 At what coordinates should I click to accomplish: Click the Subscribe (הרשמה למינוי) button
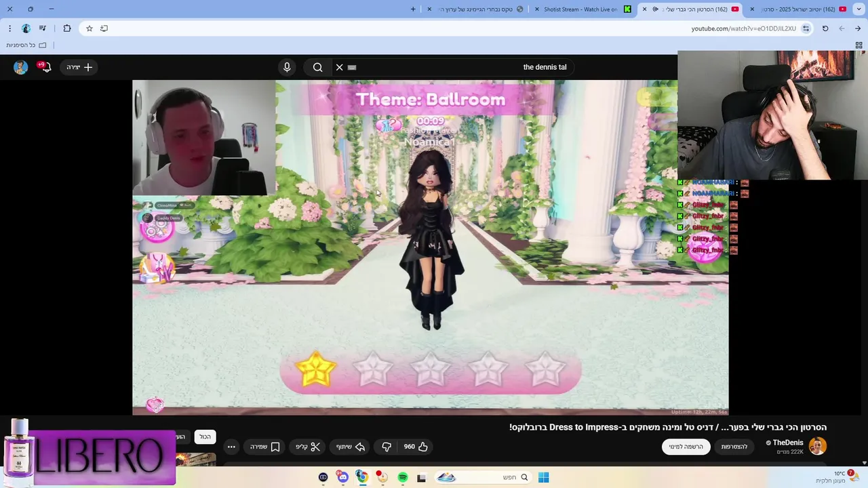[686, 447]
